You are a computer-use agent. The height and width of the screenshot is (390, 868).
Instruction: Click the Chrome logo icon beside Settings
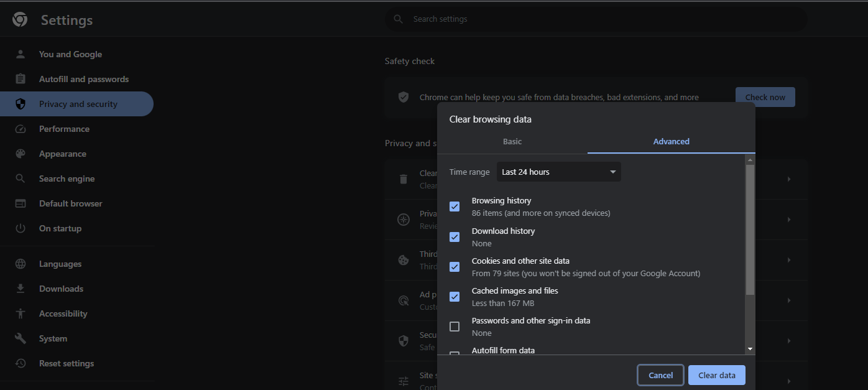(20, 20)
